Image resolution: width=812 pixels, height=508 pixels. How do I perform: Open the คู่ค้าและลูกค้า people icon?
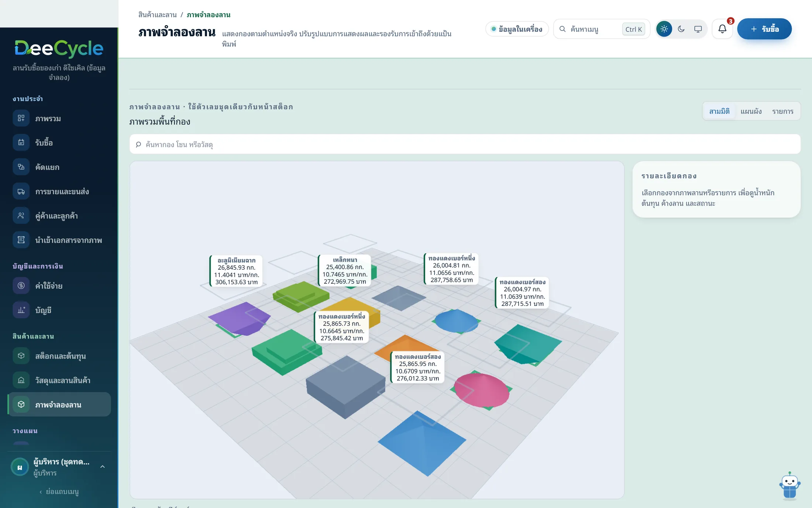pyautogui.click(x=21, y=216)
